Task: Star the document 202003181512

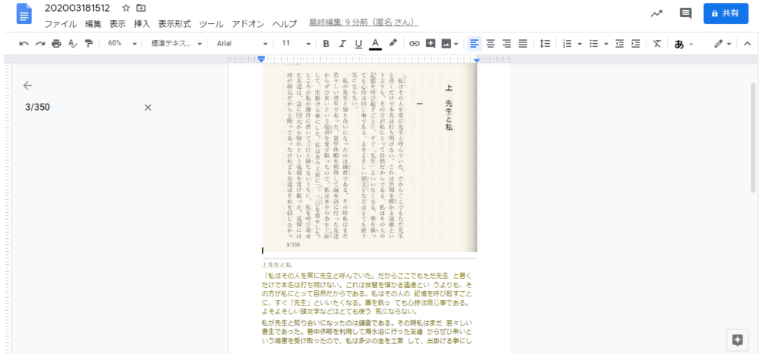Action: 126,8
